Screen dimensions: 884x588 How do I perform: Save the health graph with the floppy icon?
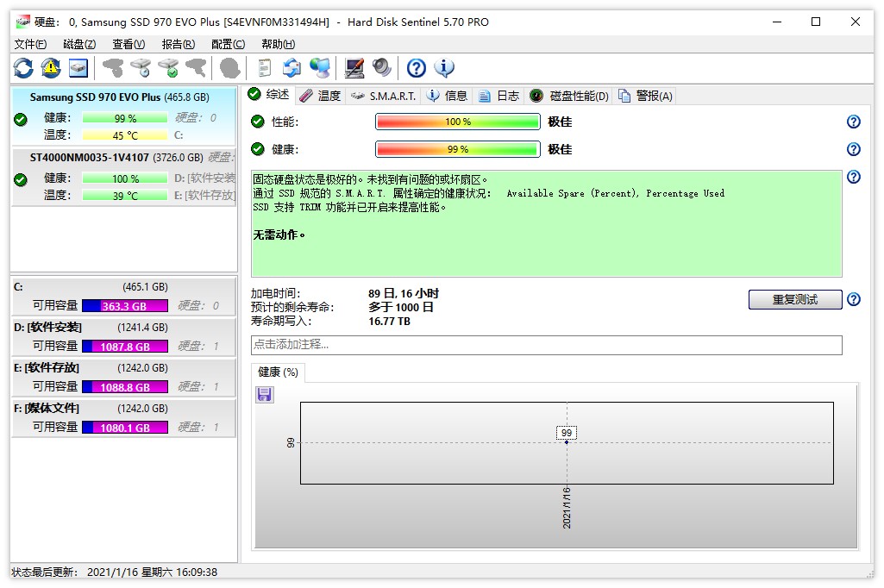point(264,394)
